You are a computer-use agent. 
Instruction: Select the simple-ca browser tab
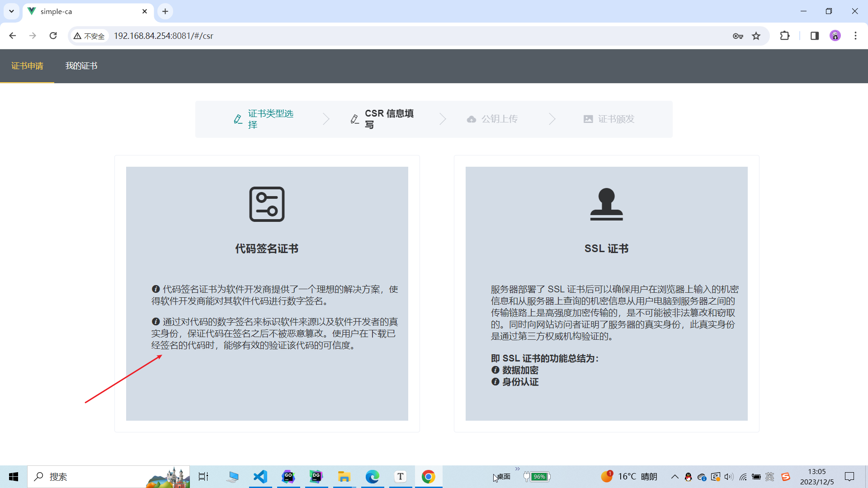[88, 11]
